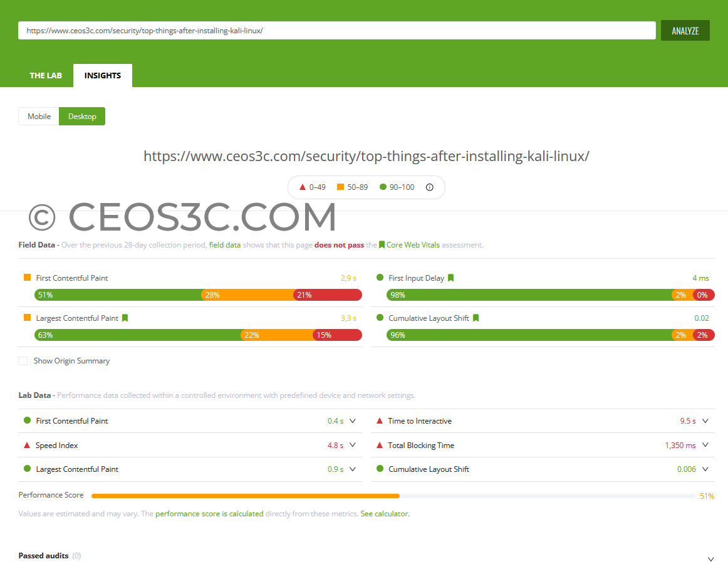Click the bookmark icon before Core Web Vitals
728x579 pixels.
pos(382,244)
